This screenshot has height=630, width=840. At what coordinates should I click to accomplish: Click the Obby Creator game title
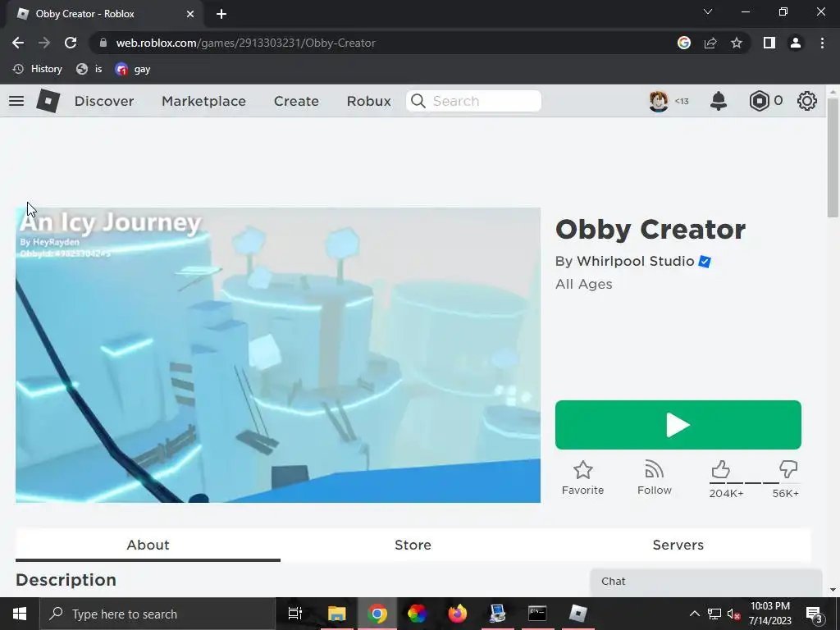pos(651,230)
